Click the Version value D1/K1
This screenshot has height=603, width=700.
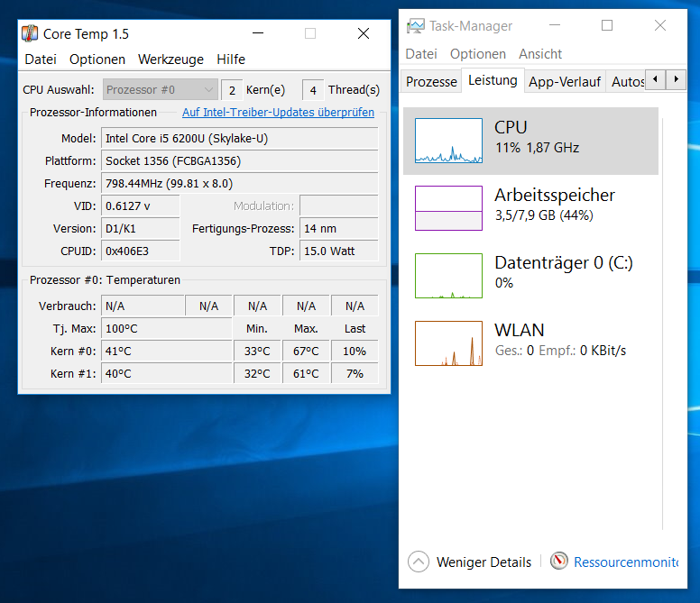(141, 229)
